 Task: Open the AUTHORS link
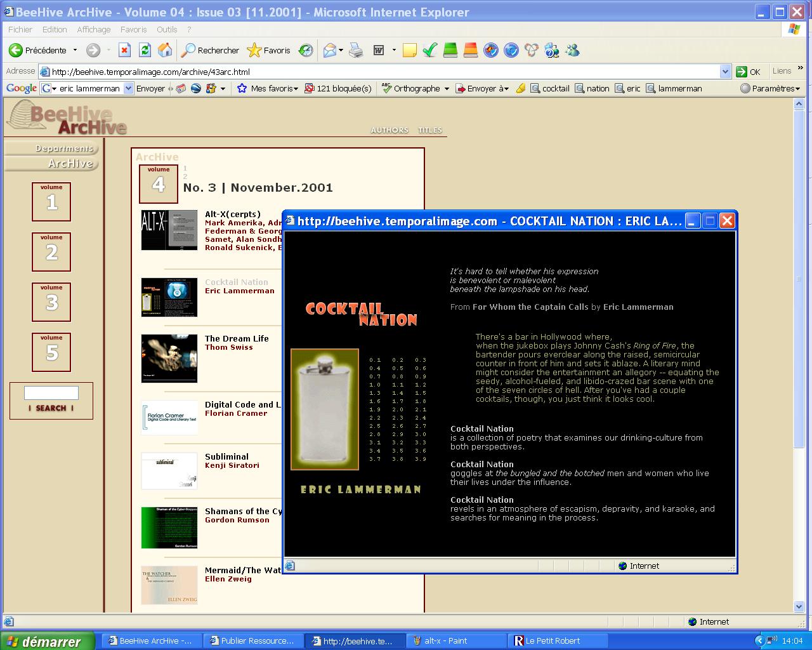click(390, 130)
